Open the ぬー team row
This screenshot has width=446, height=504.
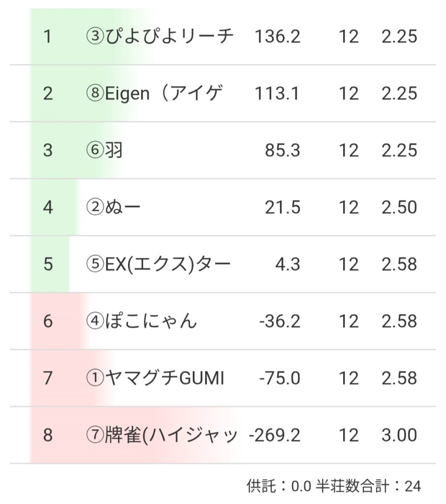(x=114, y=208)
